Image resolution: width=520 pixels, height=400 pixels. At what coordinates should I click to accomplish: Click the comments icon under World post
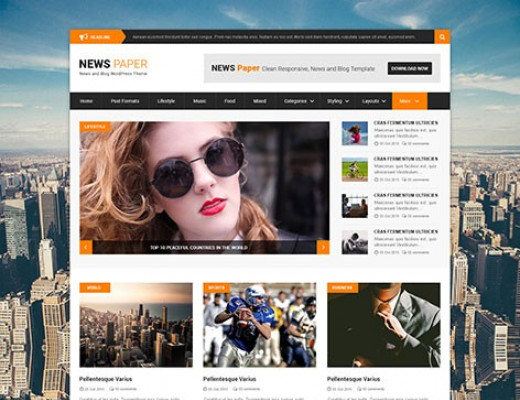click(112, 389)
